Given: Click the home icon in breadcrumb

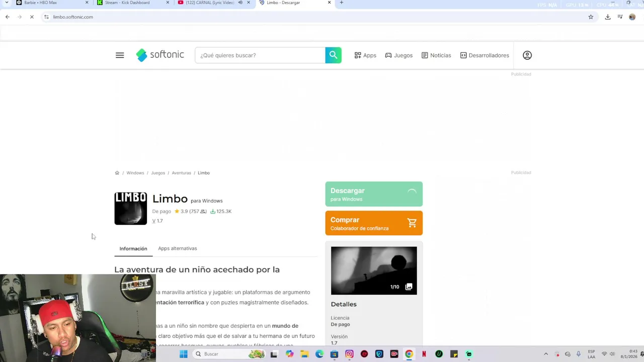Looking at the screenshot, I should point(117,173).
